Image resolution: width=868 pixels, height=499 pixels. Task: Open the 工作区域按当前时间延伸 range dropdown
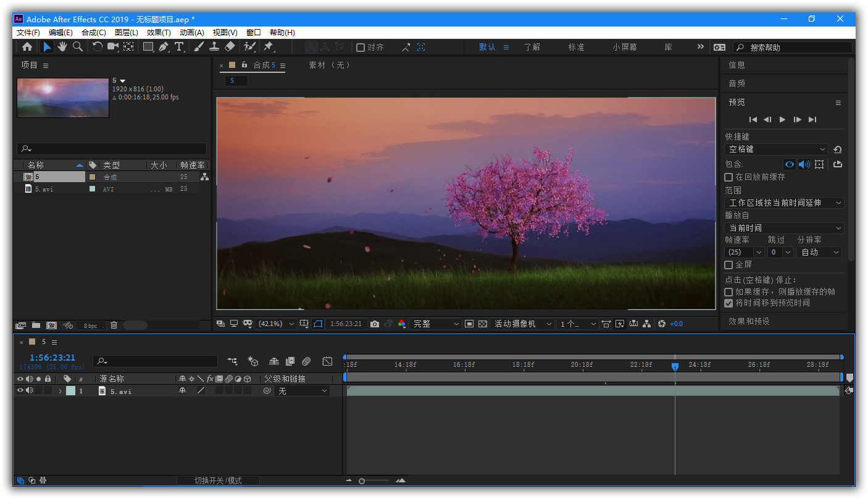point(784,203)
